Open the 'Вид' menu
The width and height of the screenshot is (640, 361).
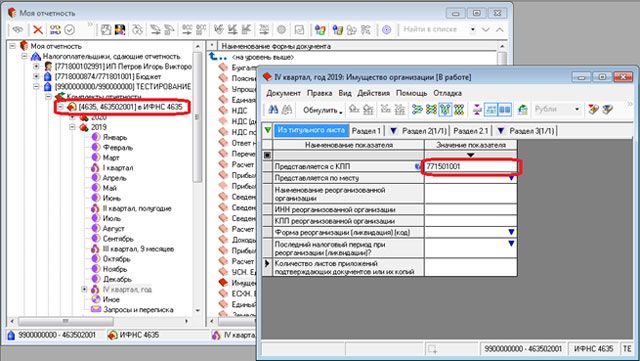tap(345, 93)
